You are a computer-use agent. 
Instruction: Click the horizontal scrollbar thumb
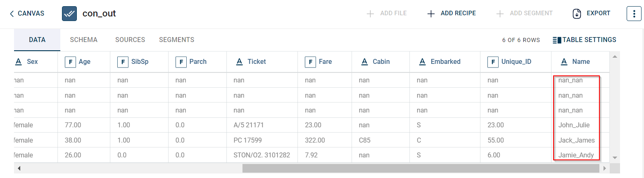point(420,169)
